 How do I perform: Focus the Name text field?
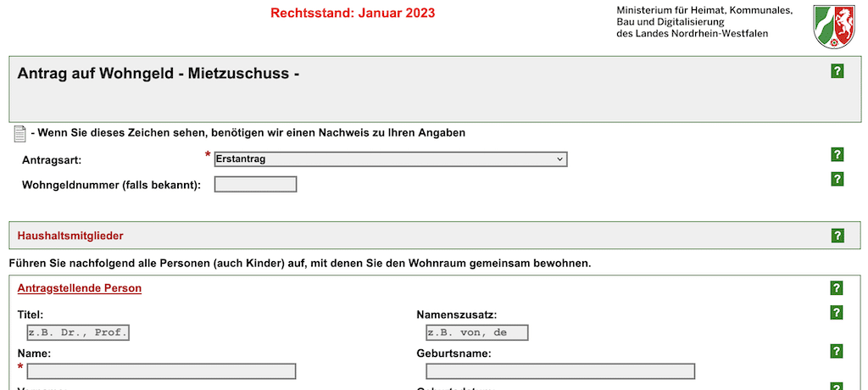click(161, 371)
